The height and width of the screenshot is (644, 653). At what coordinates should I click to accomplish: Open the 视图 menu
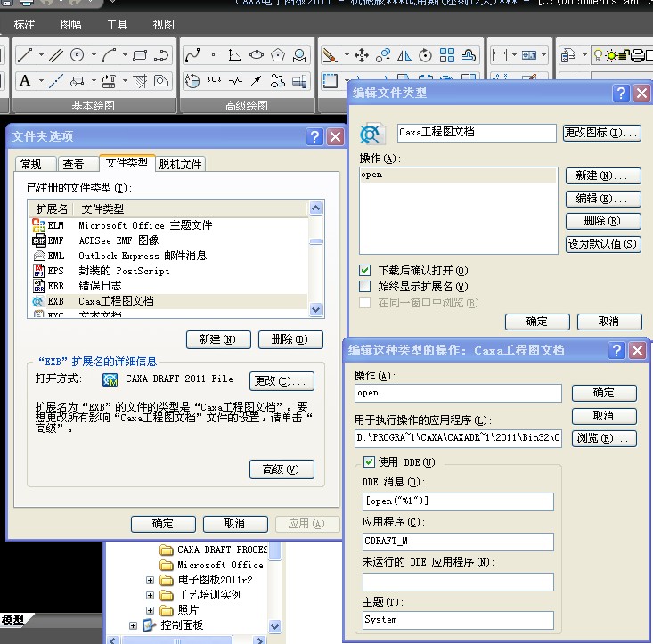(163, 24)
